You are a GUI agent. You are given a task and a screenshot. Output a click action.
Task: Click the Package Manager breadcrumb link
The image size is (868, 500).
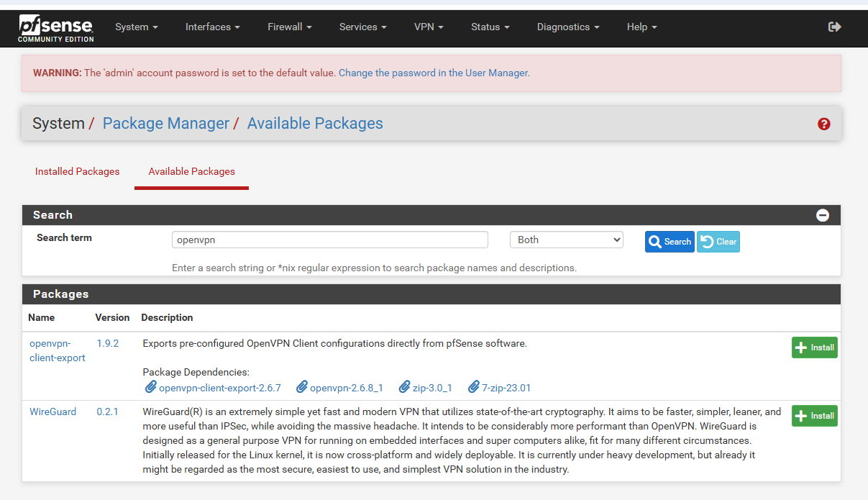[166, 124]
